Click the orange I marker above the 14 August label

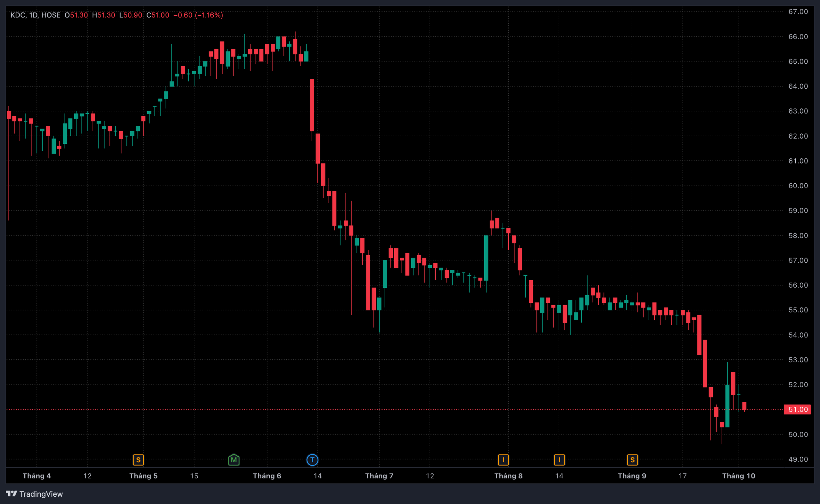[x=559, y=460]
